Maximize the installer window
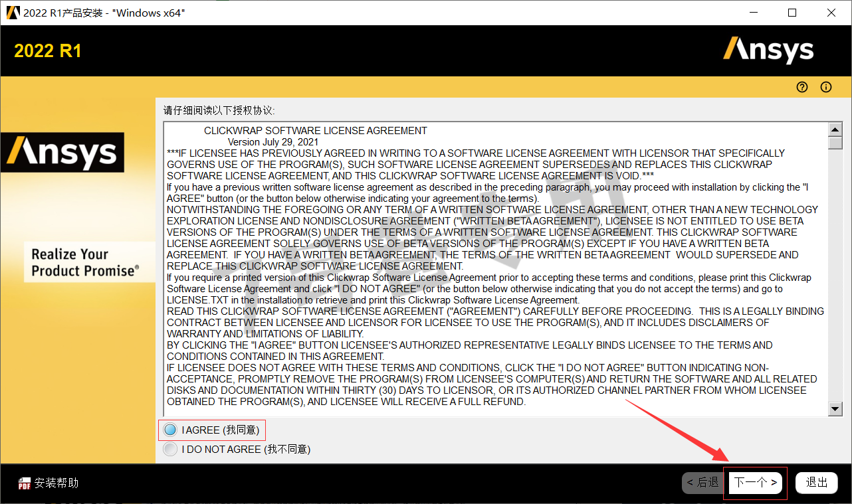Viewport: 852px width, 504px height. click(792, 13)
